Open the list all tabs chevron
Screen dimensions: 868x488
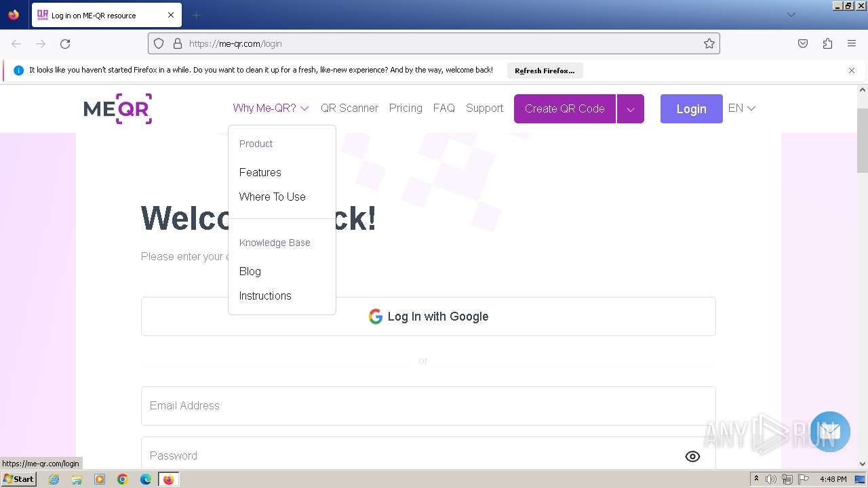click(x=791, y=15)
